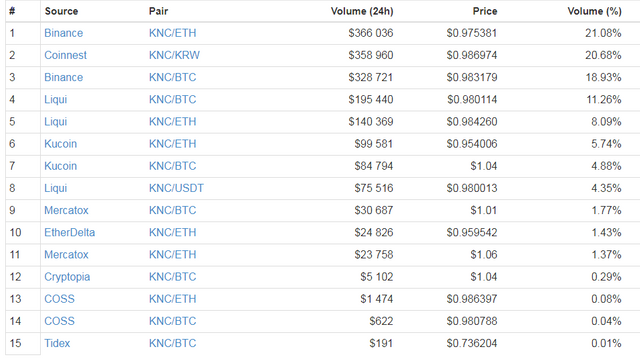Open the Kucoin link in row 7
This screenshot has width=640, height=361.
coord(60,166)
